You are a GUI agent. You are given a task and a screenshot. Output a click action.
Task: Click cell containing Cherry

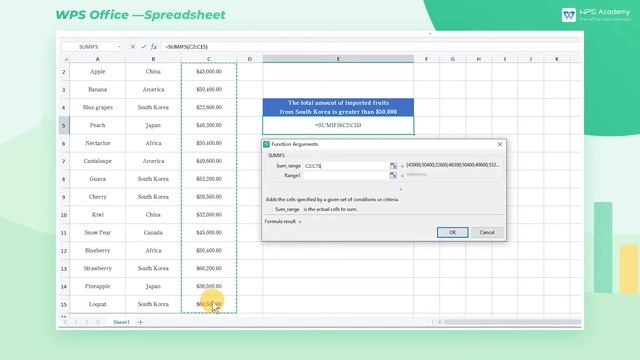point(98,197)
